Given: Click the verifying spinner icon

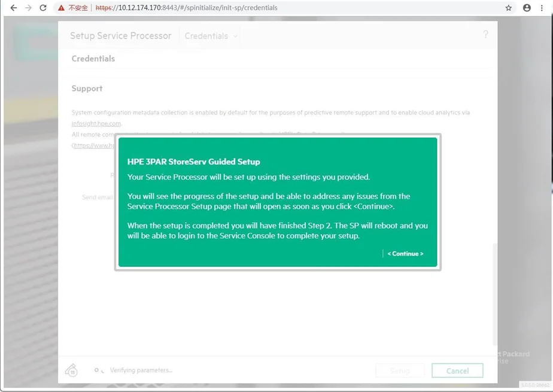Looking at the screenshot, I should [99, 370].
